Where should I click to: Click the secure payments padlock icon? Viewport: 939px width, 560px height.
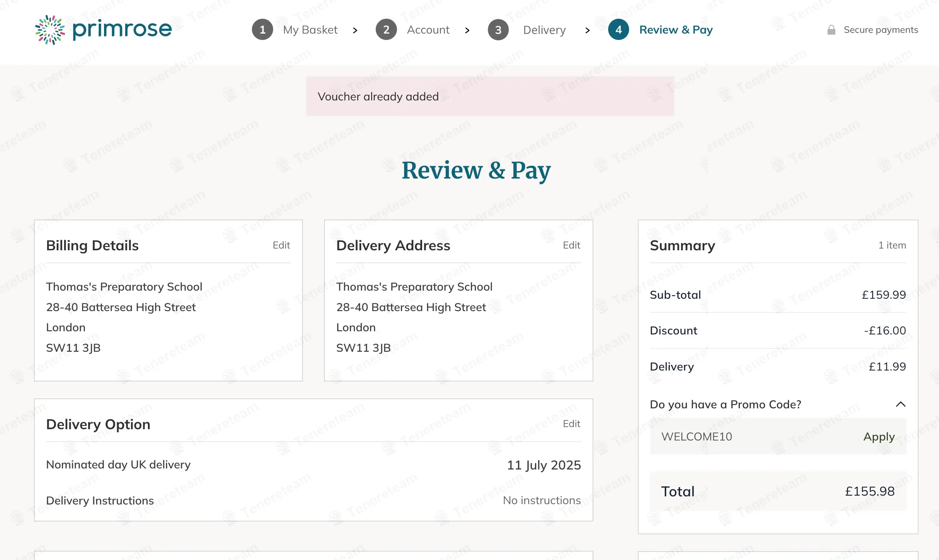[x=831, y=30]
